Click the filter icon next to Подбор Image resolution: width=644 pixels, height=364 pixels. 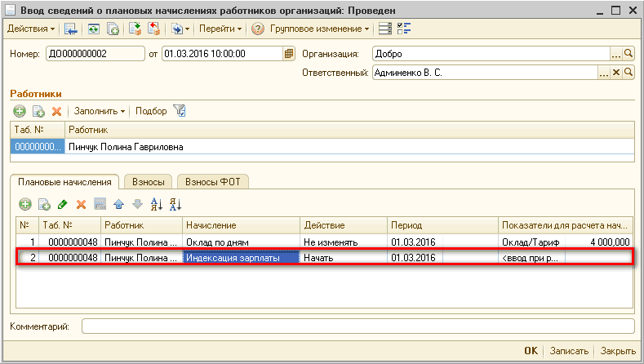coord(180,111)
